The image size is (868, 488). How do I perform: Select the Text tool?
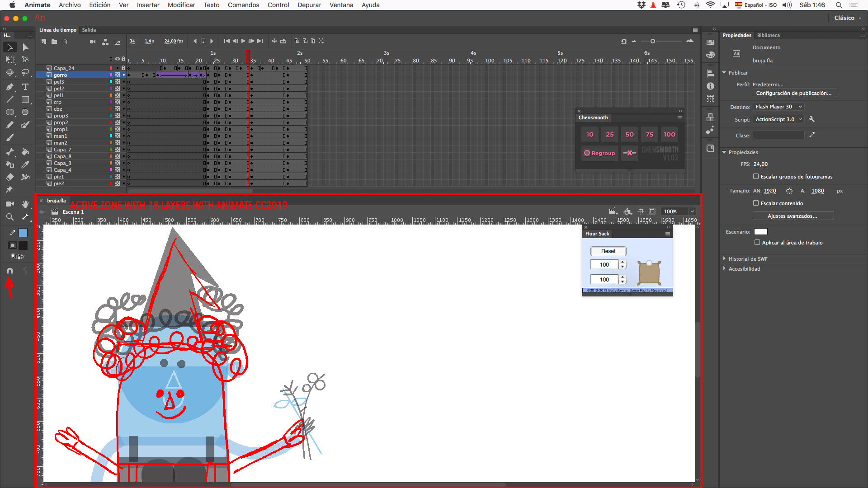pos(25,87)
